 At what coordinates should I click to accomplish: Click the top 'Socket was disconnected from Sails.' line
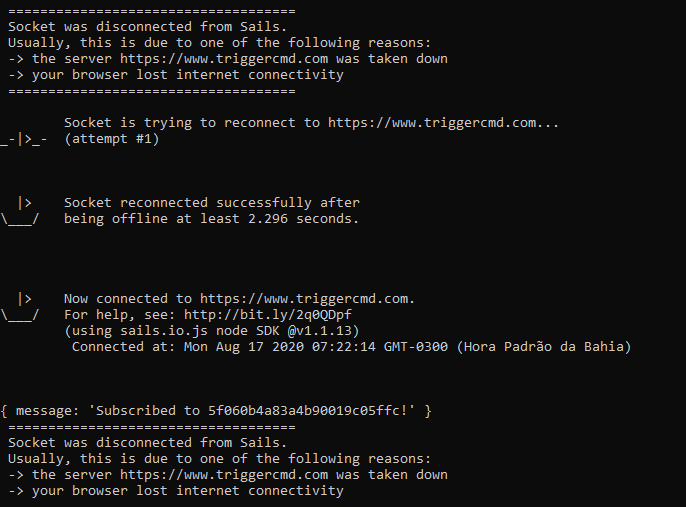coord(147,27)
